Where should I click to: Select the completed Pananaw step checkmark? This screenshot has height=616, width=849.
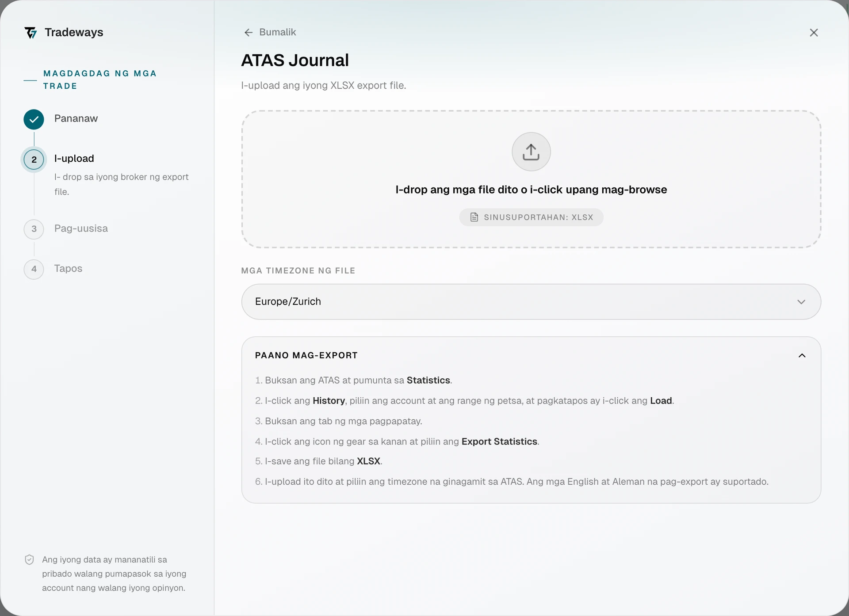tap(34, 119)
